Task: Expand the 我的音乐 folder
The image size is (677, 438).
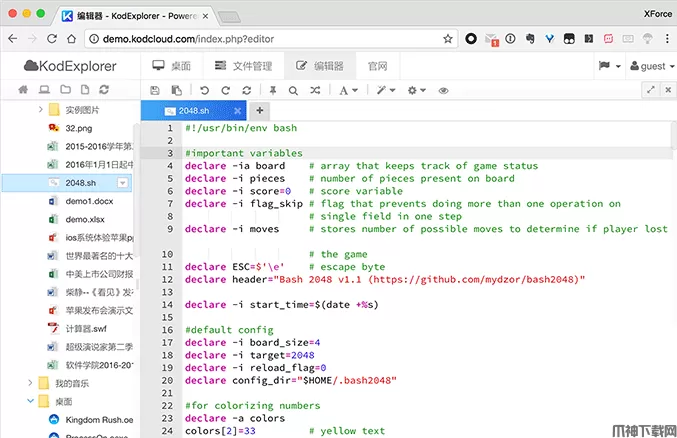Action: tap(28, 383)
